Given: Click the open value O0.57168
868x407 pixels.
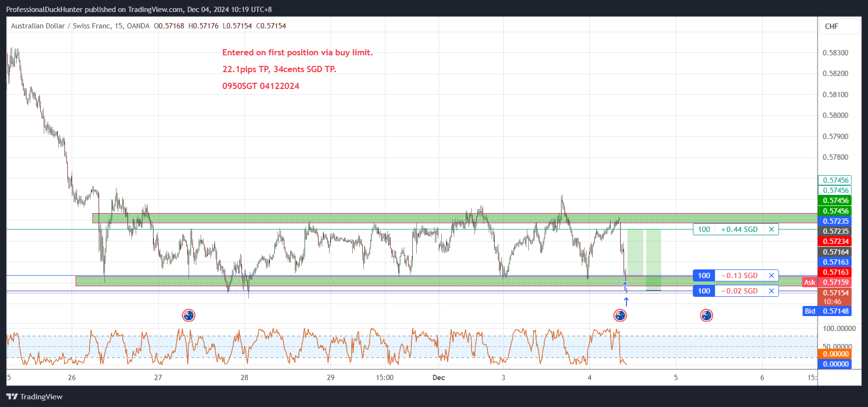Looking at the screenshot, I should pos(169,26).
